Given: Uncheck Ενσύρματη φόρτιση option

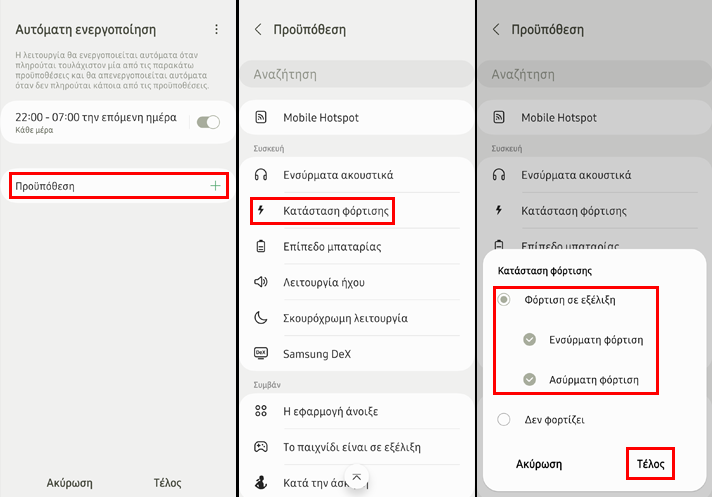Looking at the screenshot, I should point(529,340).
